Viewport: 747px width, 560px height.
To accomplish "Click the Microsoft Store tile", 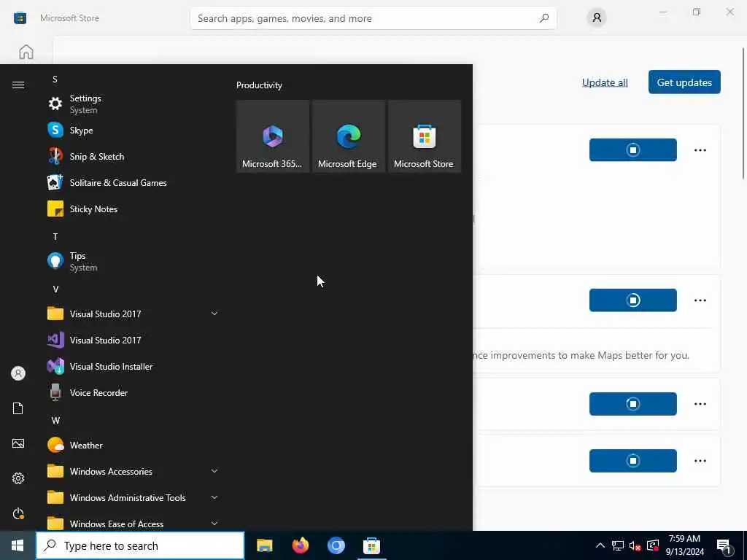I will [424, 136].
